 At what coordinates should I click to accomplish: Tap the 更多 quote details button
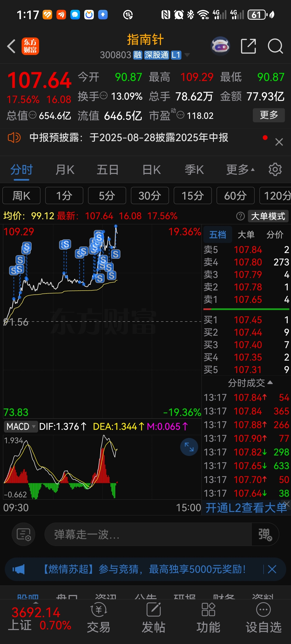coord(269,115)
